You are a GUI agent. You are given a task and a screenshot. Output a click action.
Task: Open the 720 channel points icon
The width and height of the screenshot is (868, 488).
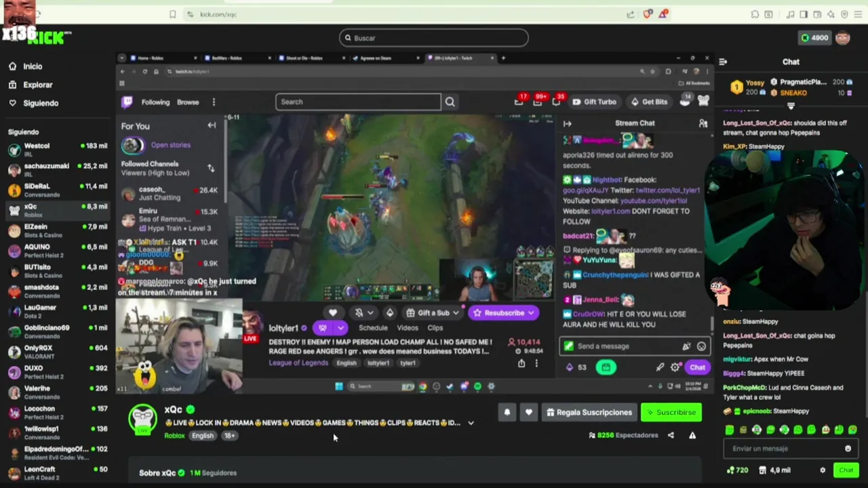[737, 470]
